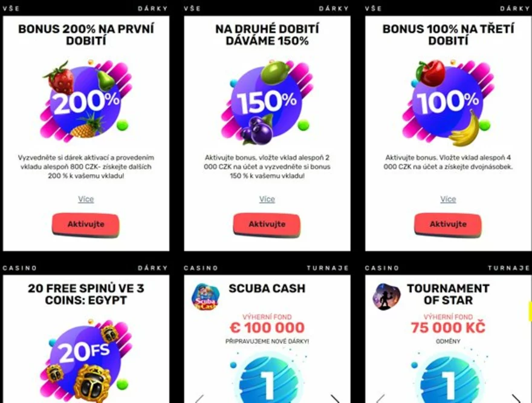
Task: Open Více link under 100% bonus
Action: coord(448,199)
